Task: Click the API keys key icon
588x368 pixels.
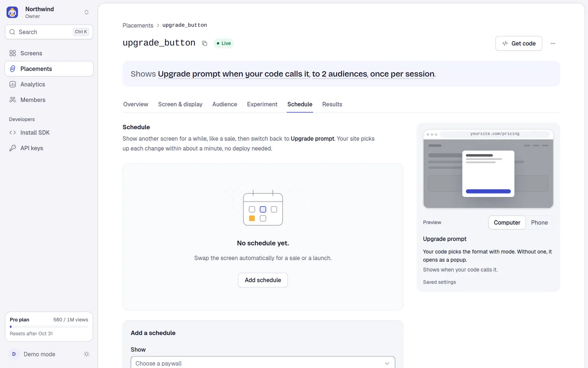Action: point(13,148)
